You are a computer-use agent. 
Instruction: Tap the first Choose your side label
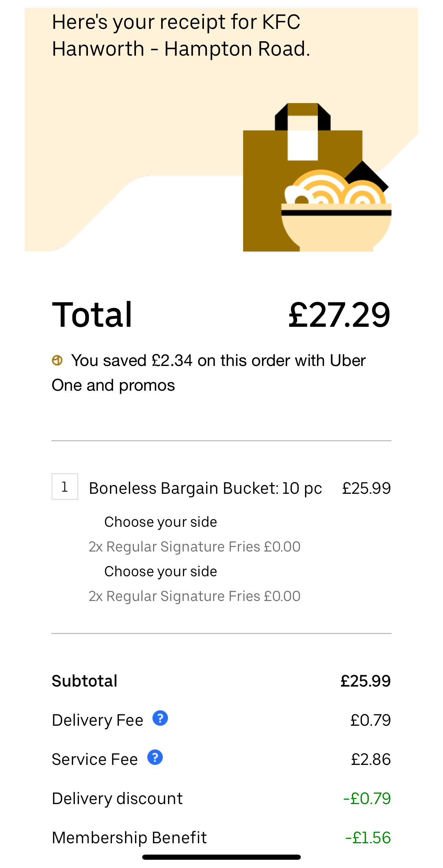(160, 522)
